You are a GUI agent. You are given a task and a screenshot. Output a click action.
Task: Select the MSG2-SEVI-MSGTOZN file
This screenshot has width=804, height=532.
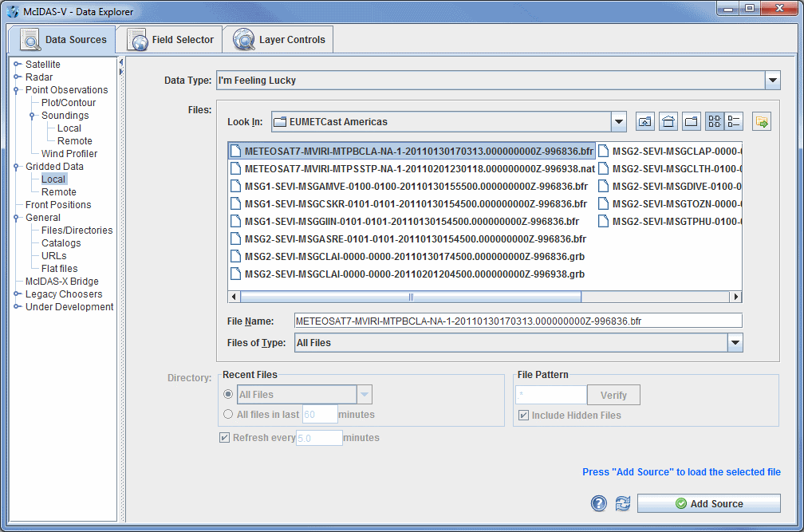tap(670, 203)
